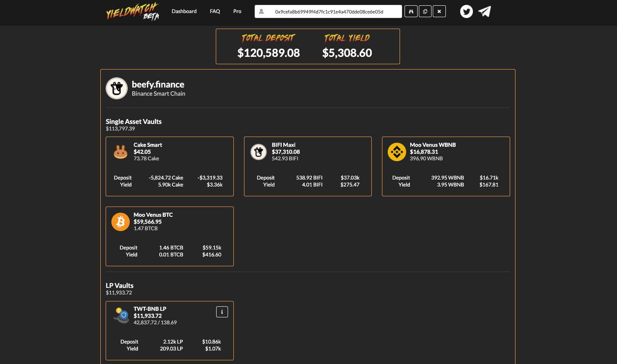Open the FAQ menu item
Image resolution: width=617 pixels, height=364 pixels.
pyautogui.click(x=215, y=11)
